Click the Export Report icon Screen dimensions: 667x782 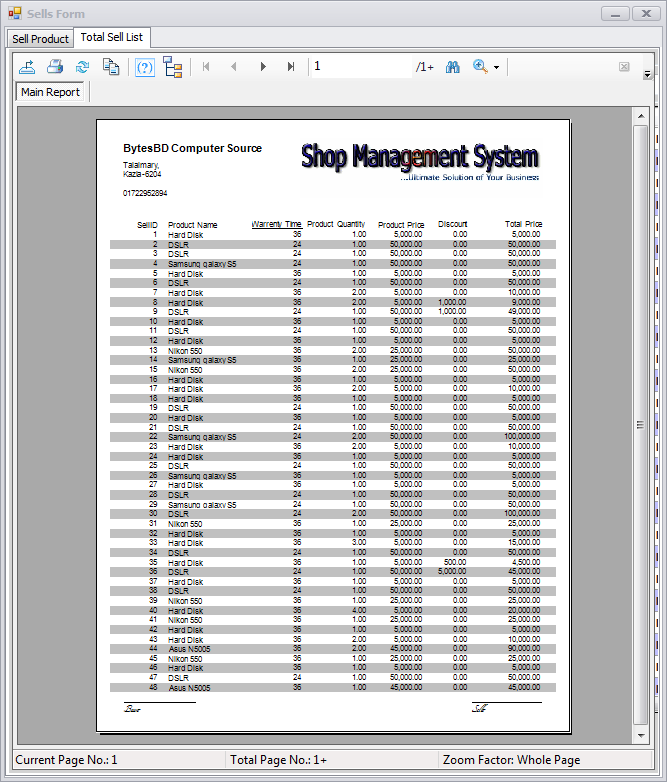[27, 67]
